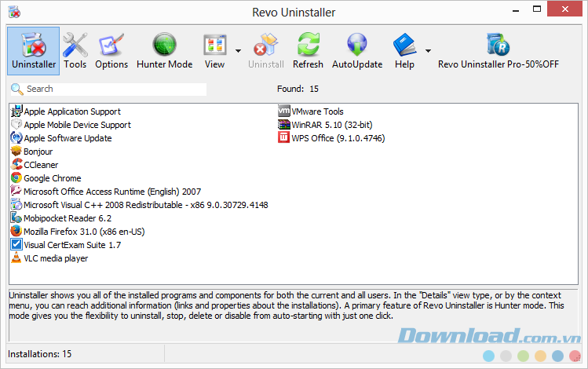The height and width of the screenshot is (369, 588).
Task: Click the magnifying glass search icon
Action: click(16, 89)
